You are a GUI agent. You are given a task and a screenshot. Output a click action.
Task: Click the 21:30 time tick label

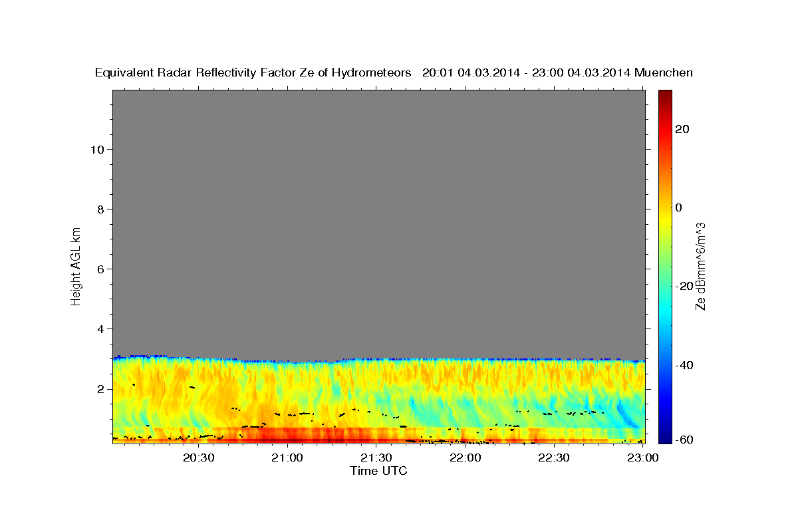(376, 458)
